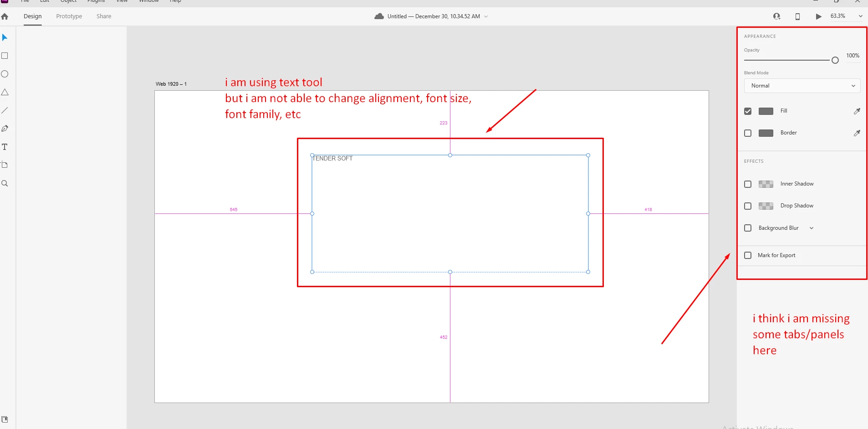868x429 pixels.
Task: Click the text box's bottom-middle resize handle
Action: click(450, 272)
